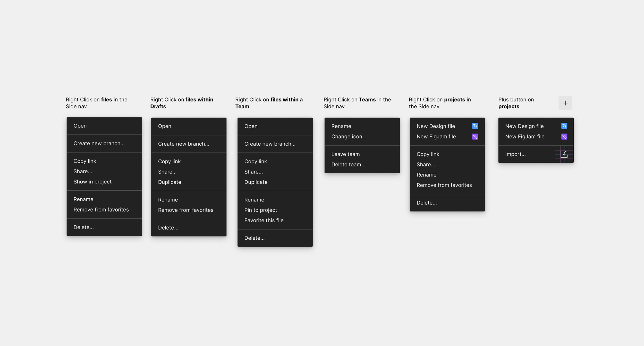Click the plus button beside projects label
The image size is (644, 346).
(x=565, y=103)
